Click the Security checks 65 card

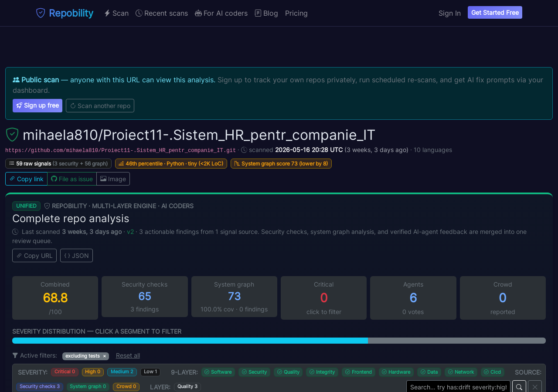coord(145,297)
